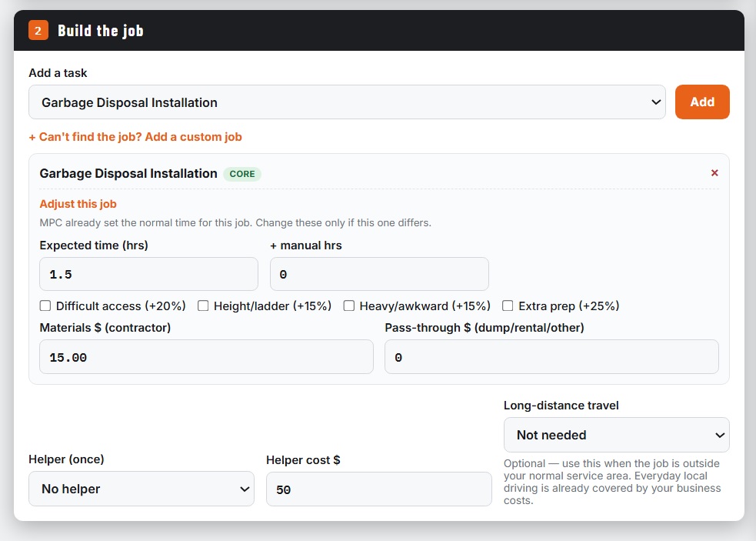Click the step 2 number badge
The image size is (756, 541).
coord(38,31)
